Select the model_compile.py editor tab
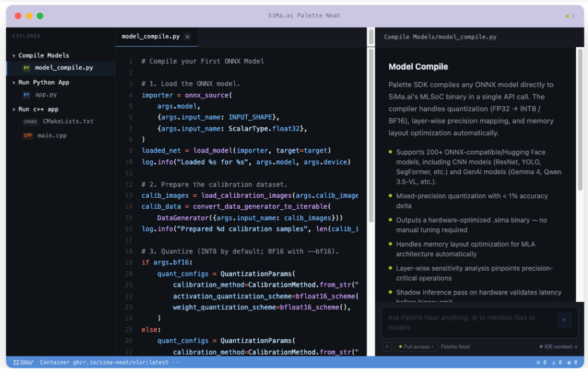Screen dimensions: 588x372 pos(156,36)
